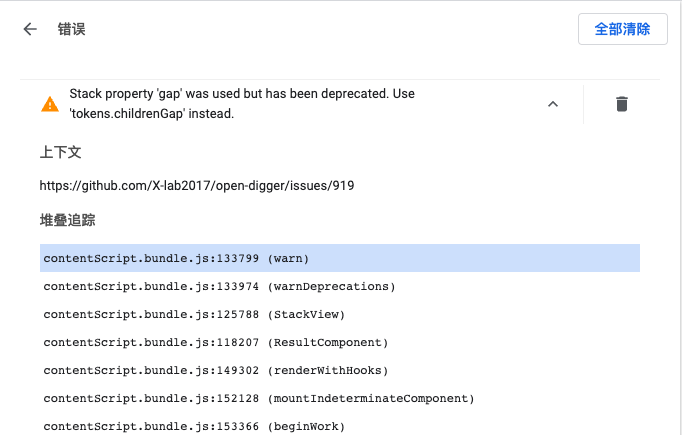Click the github.com open-digger issues/919 URL
682x435 pixels.
pyautogui.click(x=197, y=186)
